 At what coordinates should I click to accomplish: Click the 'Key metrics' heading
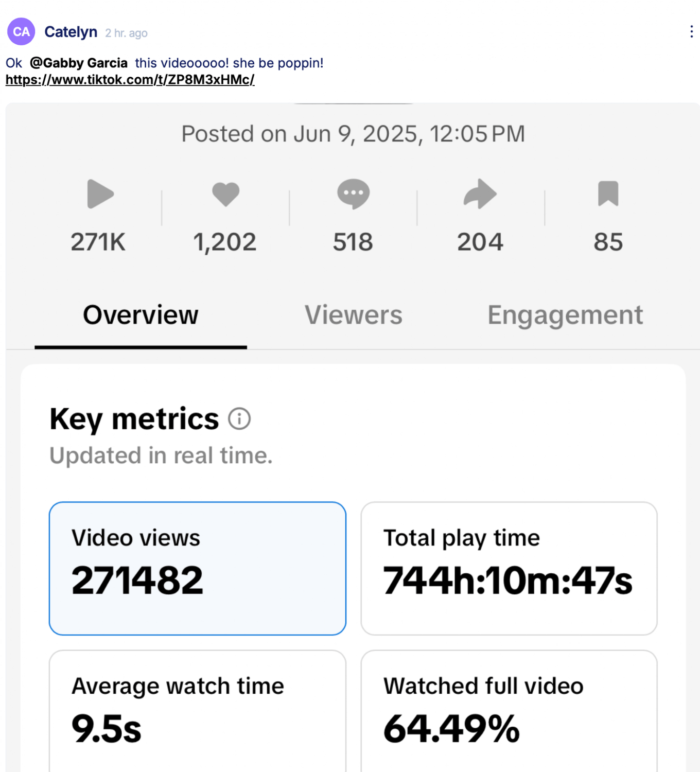tap(134, 419)
